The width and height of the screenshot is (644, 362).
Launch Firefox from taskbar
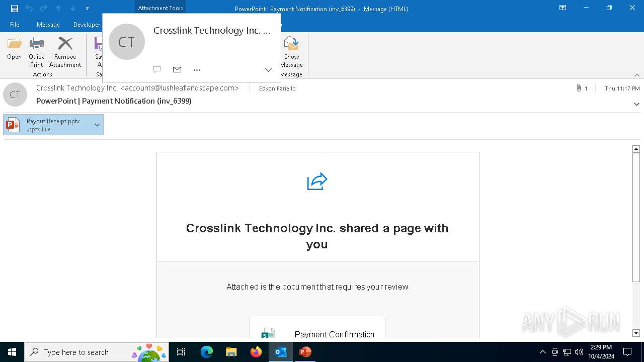256,352
